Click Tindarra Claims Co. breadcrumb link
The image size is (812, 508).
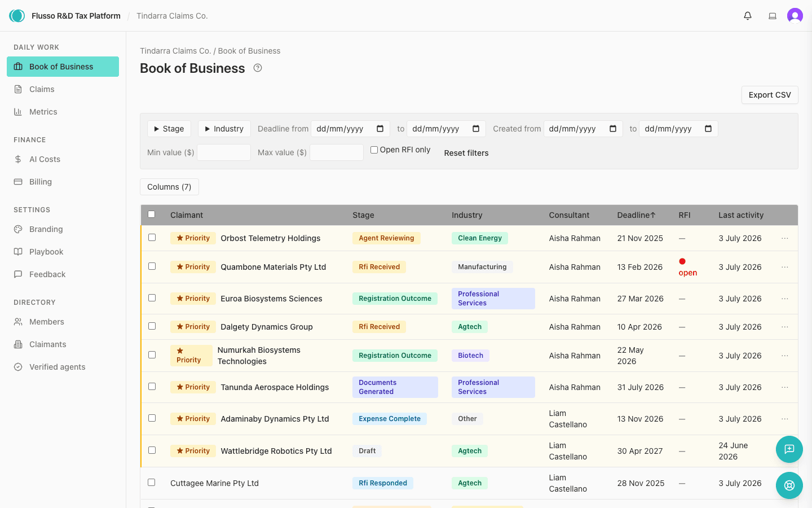tap(175, 51)
